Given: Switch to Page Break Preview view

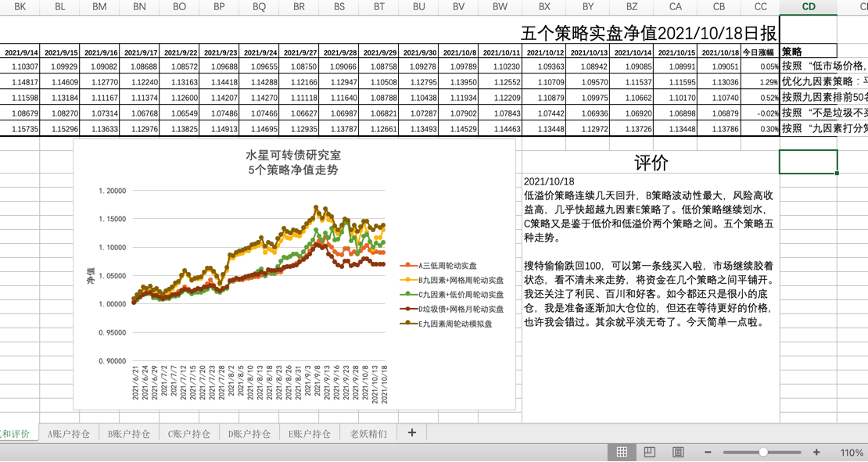Looking at the screenshot, I should [x=678, y=452].
